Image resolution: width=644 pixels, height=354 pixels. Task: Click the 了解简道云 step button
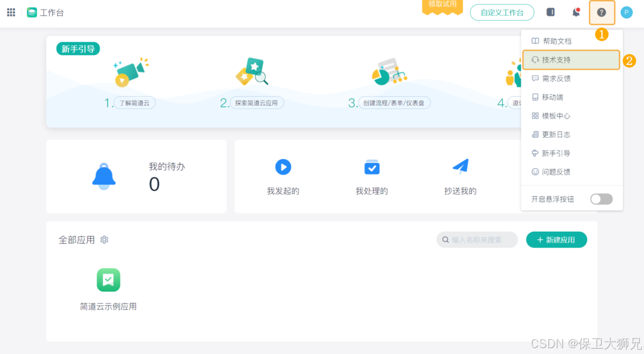point(135,103)
